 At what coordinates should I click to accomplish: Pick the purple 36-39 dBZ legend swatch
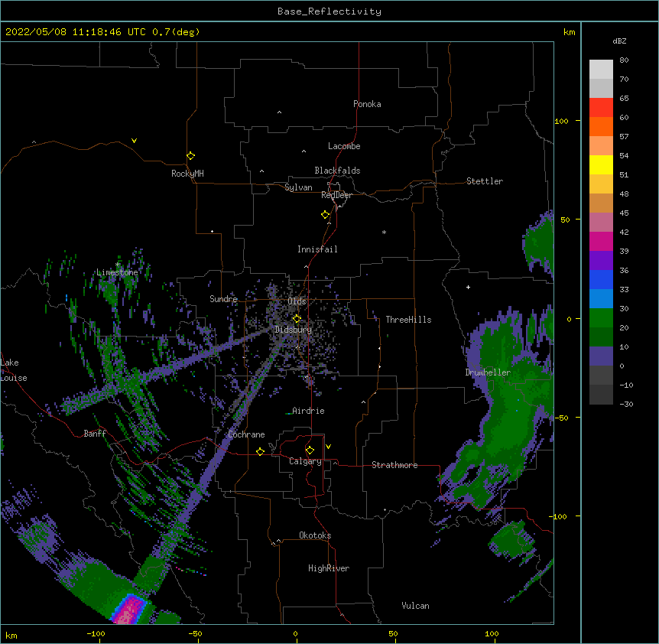tap(601, 261)
